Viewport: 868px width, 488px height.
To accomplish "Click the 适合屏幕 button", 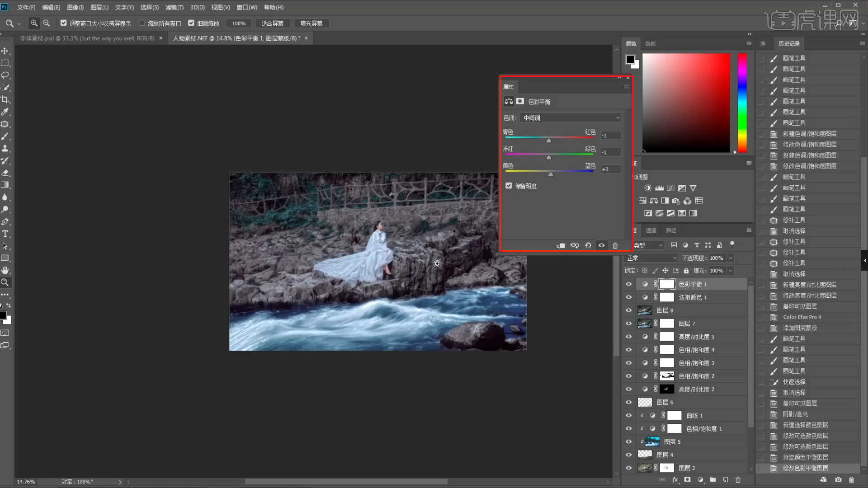I will pyautogui.click(x=272, y=23).
